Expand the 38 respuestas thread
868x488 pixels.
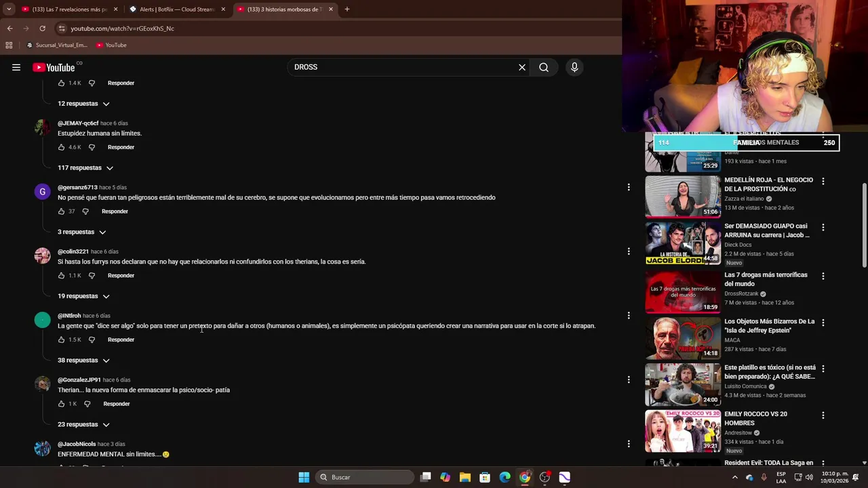(x=83, y=361)
